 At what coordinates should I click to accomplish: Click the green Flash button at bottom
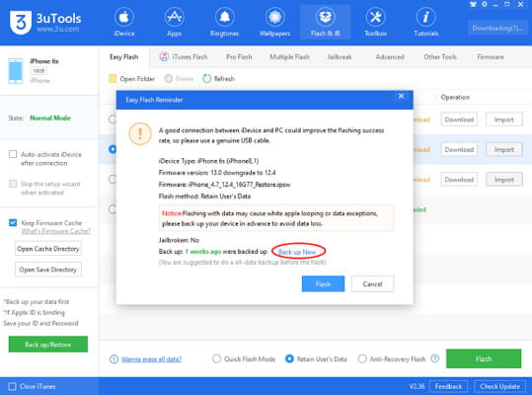pos(484,358)
